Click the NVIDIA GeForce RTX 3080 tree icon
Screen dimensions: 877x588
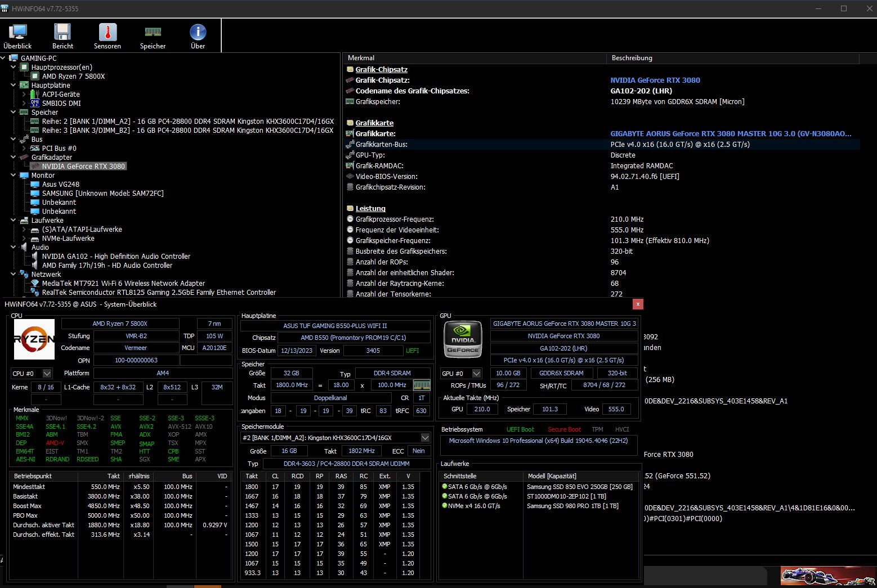coord(35,166)
